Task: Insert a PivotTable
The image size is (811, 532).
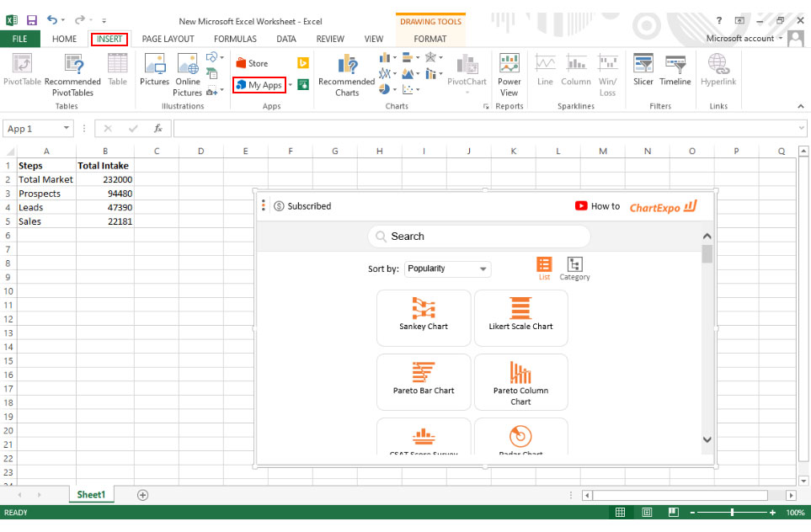Action: tap(22, 70)
